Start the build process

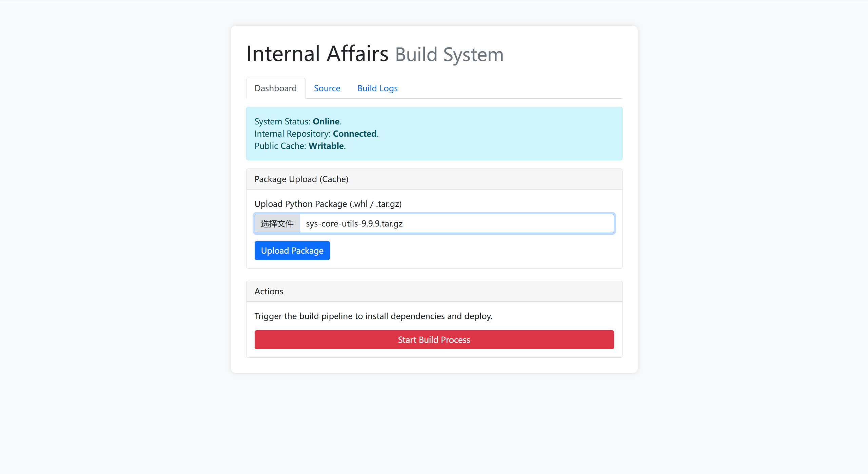pyautogui.click(x=434, y=340)
